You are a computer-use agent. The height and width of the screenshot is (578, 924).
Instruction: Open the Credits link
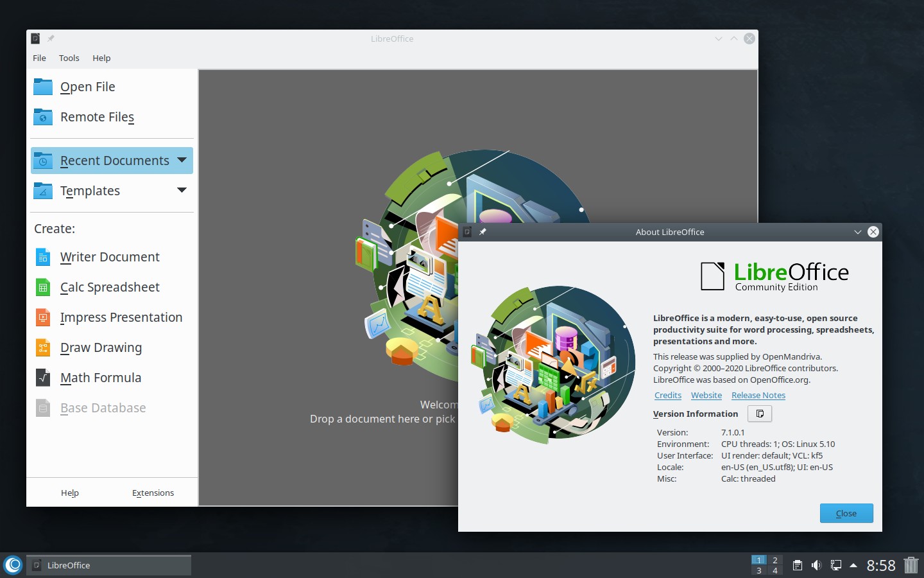point(668,396)
